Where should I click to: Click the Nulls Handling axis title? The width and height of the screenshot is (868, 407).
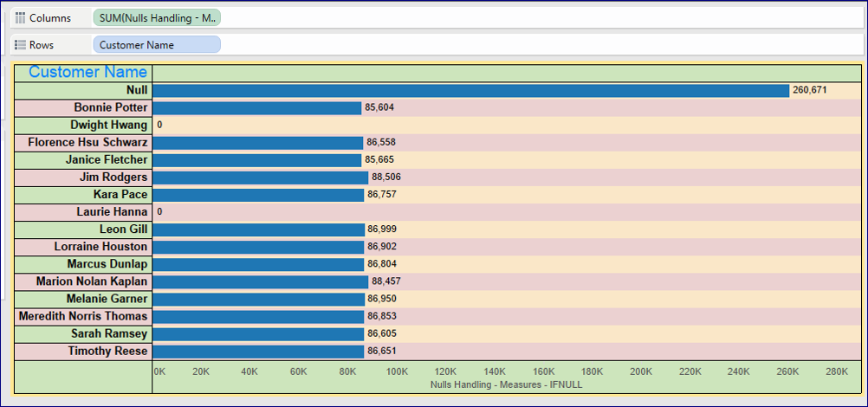click(x=499, y=384)
